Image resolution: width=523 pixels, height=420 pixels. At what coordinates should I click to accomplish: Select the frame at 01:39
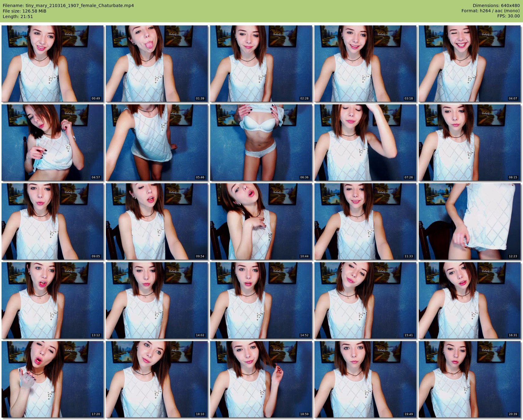pyautogui.click(x=157, y=63)
